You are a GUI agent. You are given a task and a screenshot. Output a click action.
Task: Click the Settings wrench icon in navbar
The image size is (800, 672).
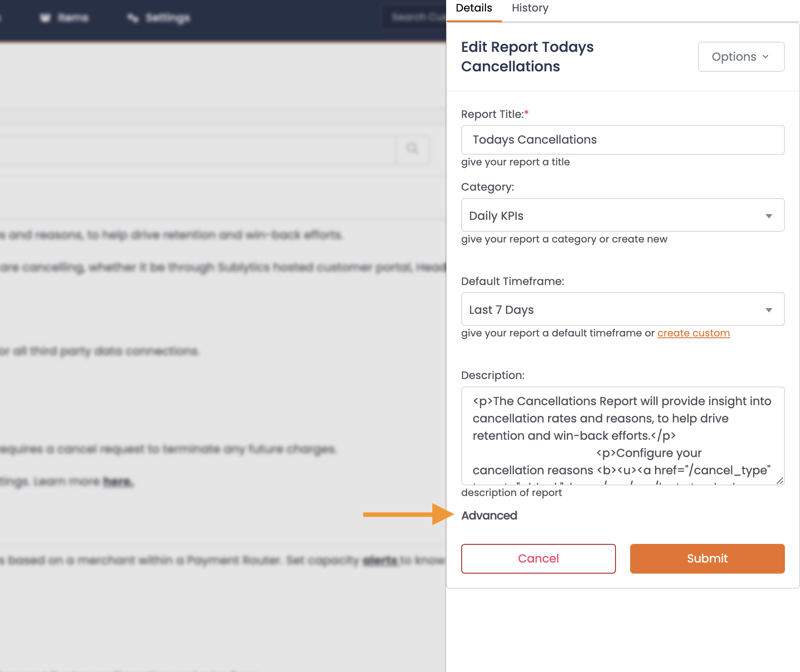pos(133,18)
